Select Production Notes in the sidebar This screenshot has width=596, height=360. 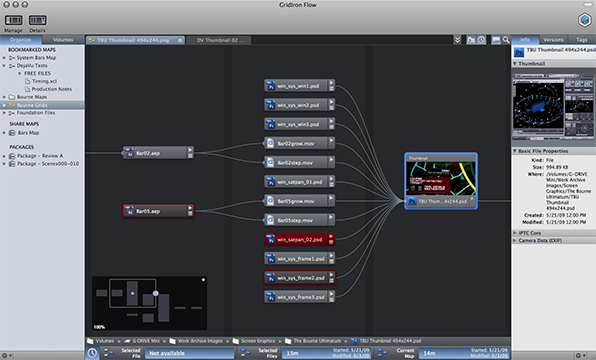pos(52,89)
